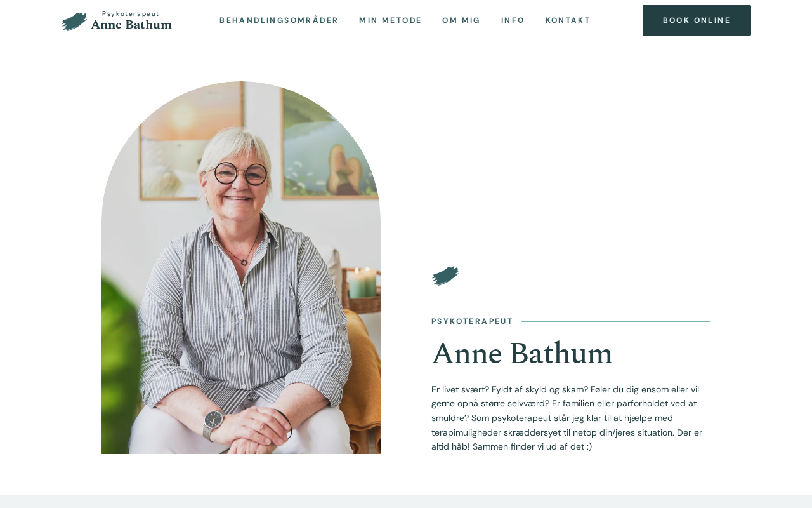Click the small Psykoterapeut text in the header logo
Image resolution: width=812 pixels, height=508 pixels.
131,13
